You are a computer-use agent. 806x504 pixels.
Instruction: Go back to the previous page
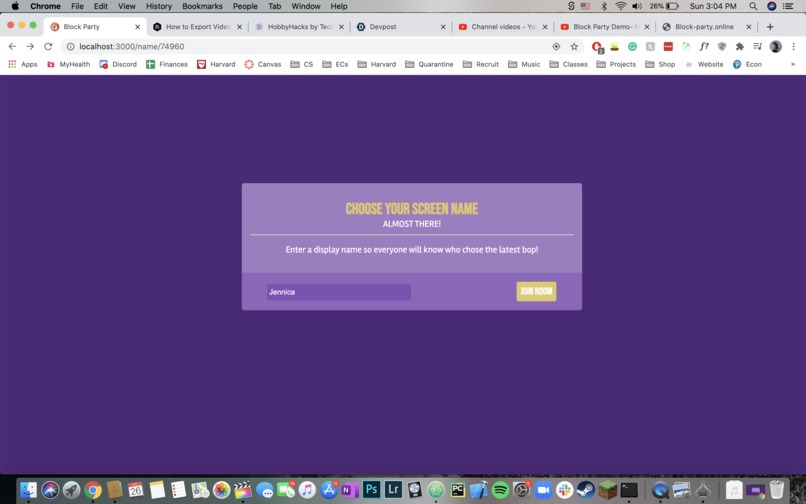pyautogui.click(x=12, y=46)
